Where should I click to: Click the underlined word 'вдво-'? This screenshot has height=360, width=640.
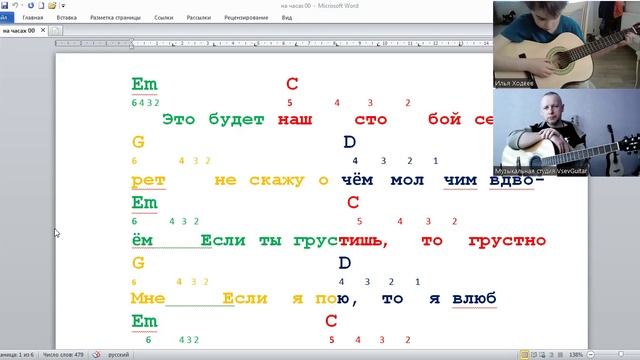(x=517, y=180)
